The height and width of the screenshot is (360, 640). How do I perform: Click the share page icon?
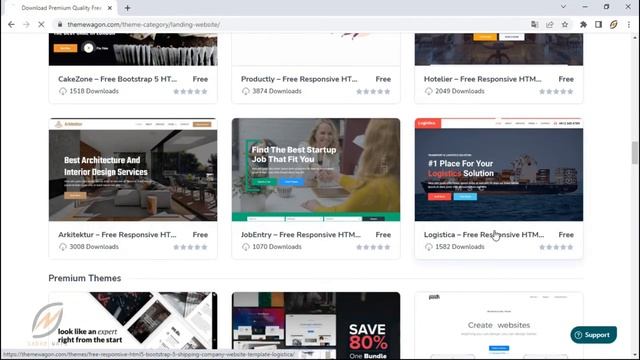click(x=549, y=24)
